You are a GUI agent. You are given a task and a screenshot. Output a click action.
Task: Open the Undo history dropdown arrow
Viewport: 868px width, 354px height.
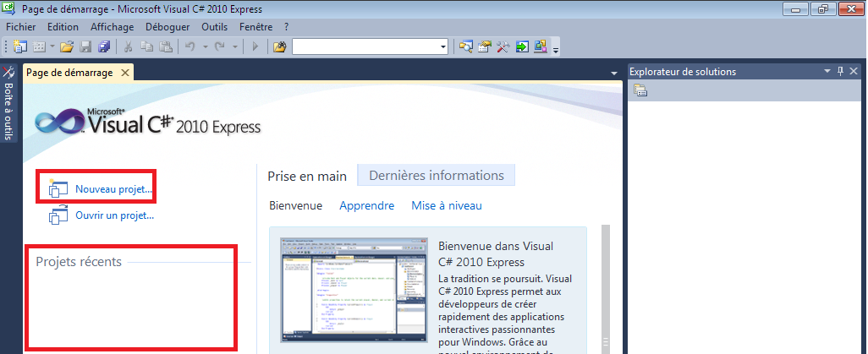click(205, 47)
